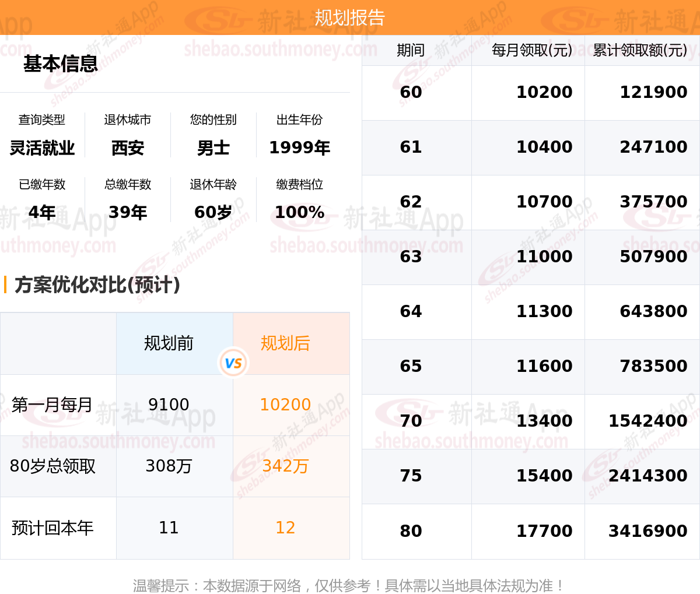The height and width of the screenshot is (594, 700).
Task: Click the 100% contribution level value
Action: coord(299,212)
